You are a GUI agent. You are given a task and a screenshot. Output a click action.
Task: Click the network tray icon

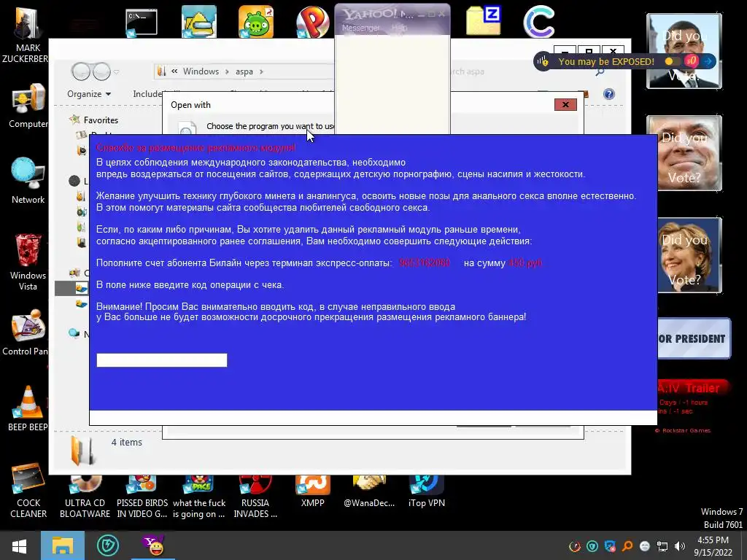(x=662, y=546)
